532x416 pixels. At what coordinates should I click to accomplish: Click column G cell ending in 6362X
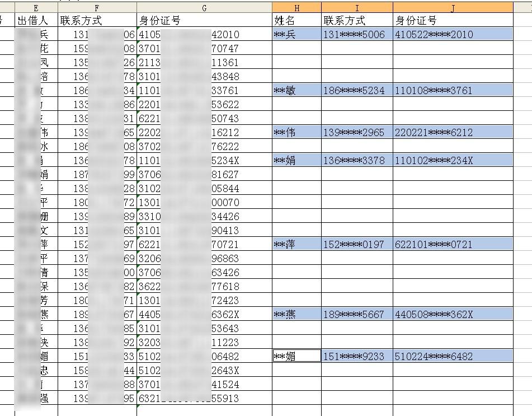[204, 314]
